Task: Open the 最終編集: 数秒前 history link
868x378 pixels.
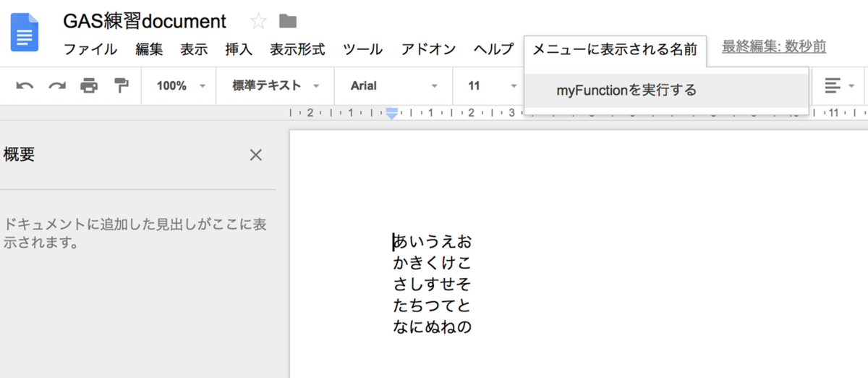Action: [x=774, y=47]
